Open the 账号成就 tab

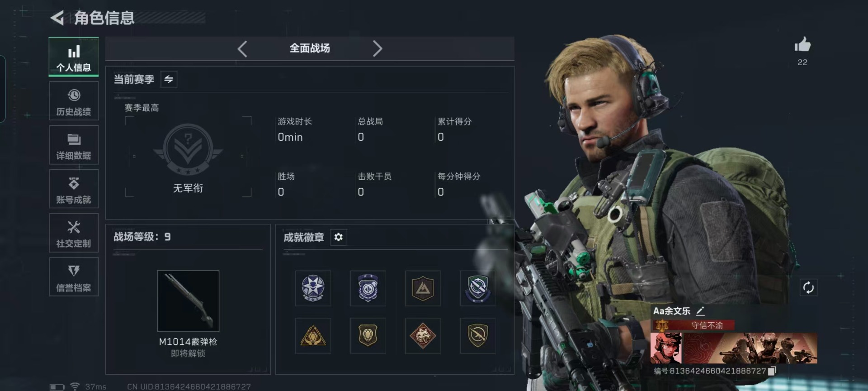pos(74,189)
